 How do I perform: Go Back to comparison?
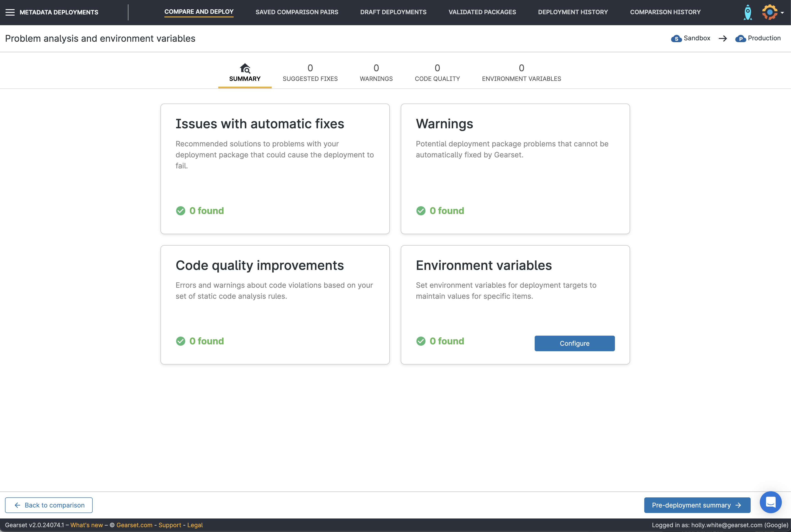49,505
